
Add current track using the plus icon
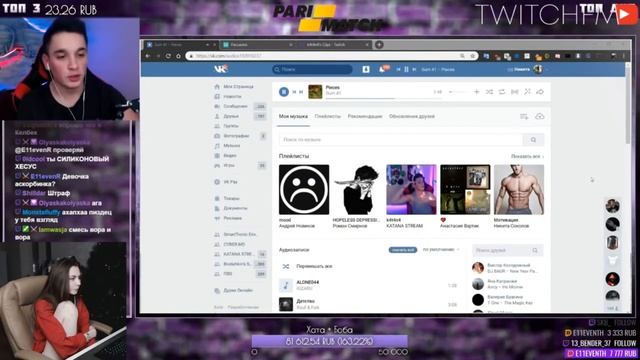476,92
